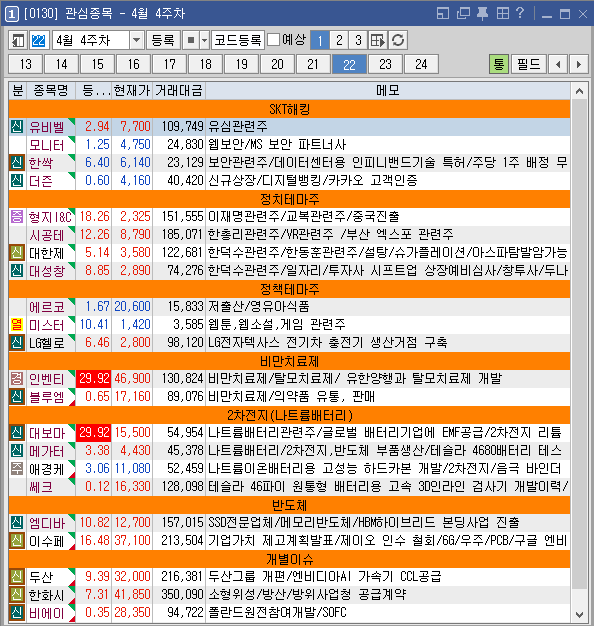Open the 필드 settings button
The height and width of the screenshot is (626, 594).
pos(529,64)
